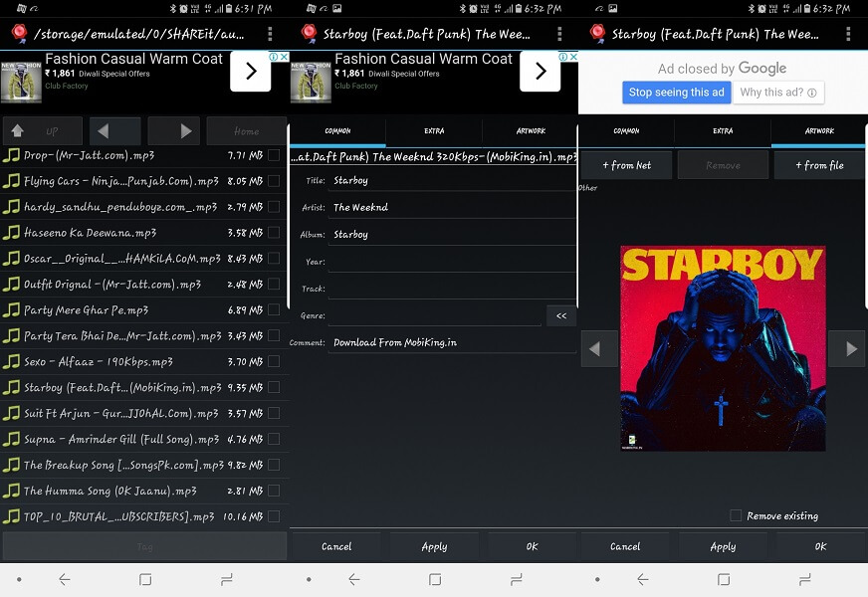Tap the recents key under the Artwork screen
This screenshot has width=868, height=597.
tap(805, 579)
